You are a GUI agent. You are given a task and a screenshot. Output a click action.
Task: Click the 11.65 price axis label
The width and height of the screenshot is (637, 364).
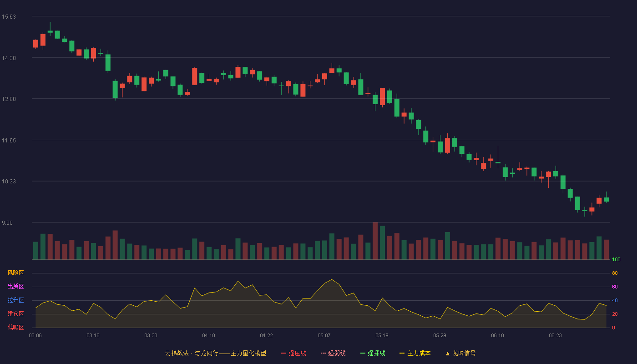coord(9,140)
